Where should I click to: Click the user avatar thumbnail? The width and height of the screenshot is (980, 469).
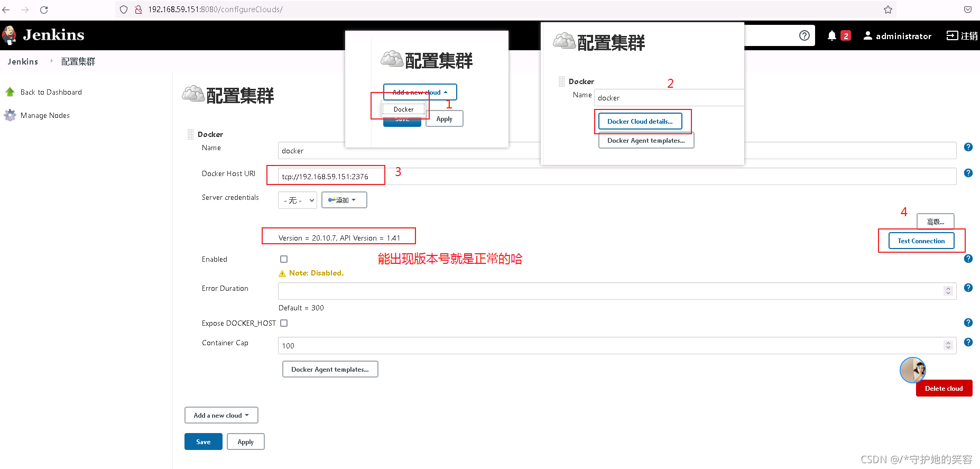click(913, 370)
